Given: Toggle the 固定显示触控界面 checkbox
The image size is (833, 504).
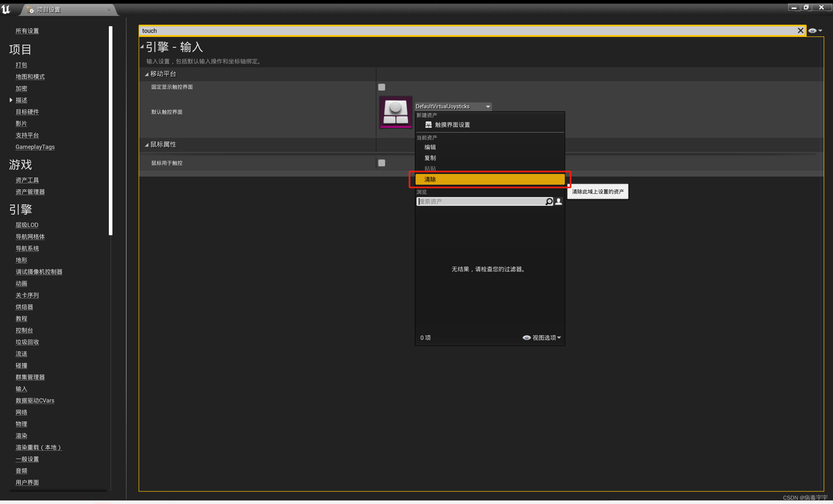Looking at the screenshot, I should [382, 87].
